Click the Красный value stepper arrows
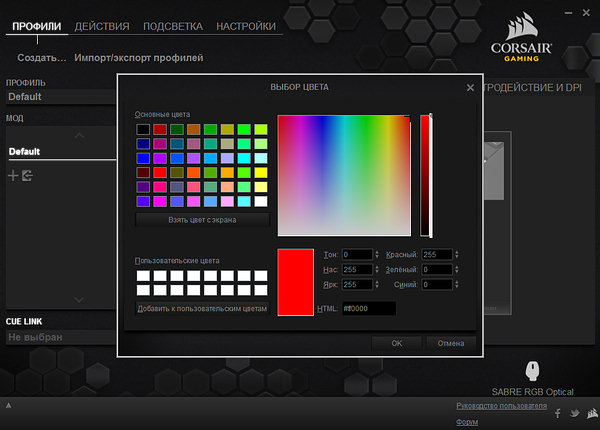This screenshot has width=600, height=430. click(458, 255)
